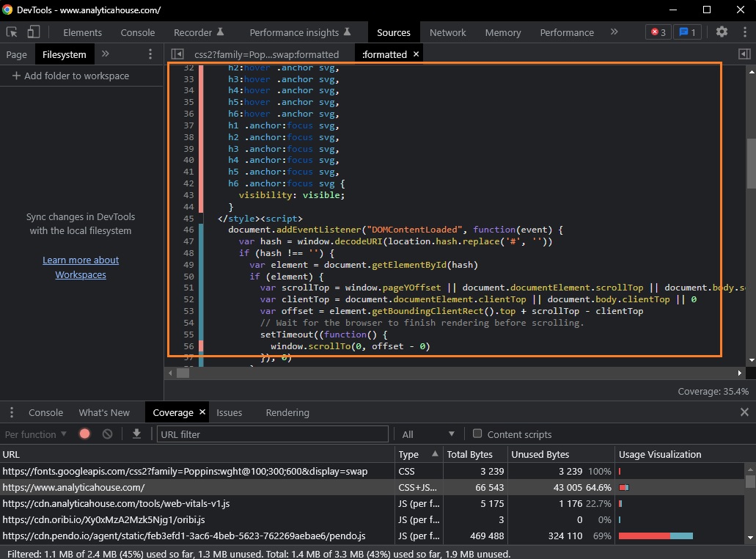The image size is (756, 559).
Task: Click the coverage table vertical scrollbar thumb
Action: 749,482
